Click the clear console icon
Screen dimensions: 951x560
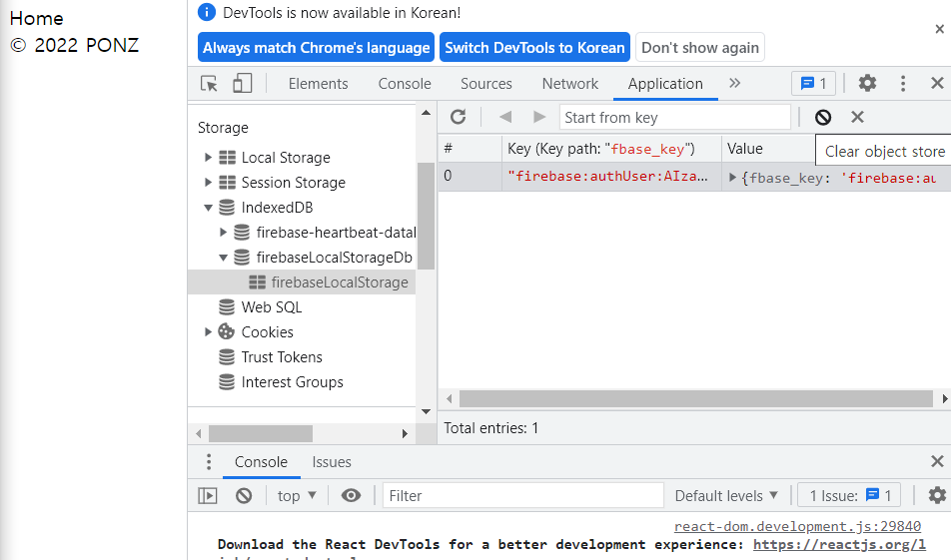[x=244, y=496]
